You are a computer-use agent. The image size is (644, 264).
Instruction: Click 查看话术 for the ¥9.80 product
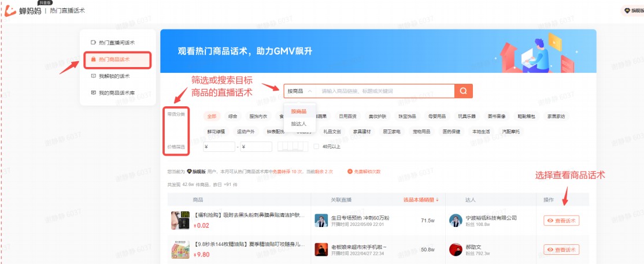pyautogui.click(x=561, y=250)
